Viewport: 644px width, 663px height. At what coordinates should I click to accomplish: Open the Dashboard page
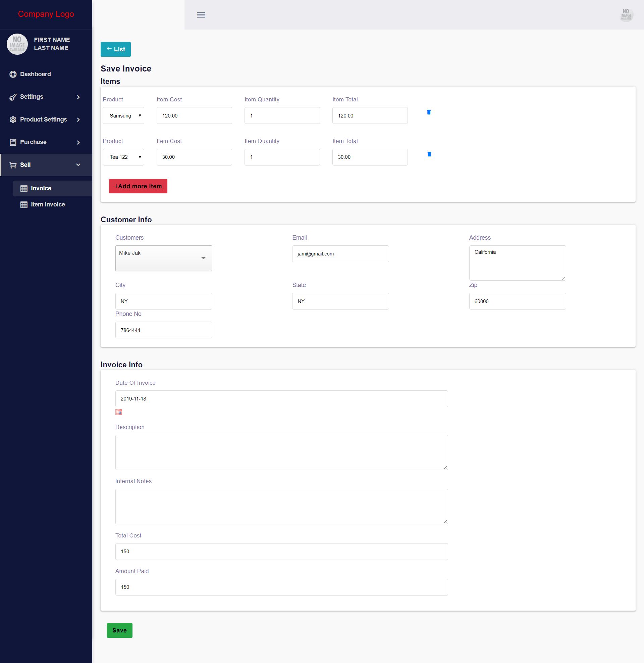tap(35, 74)
